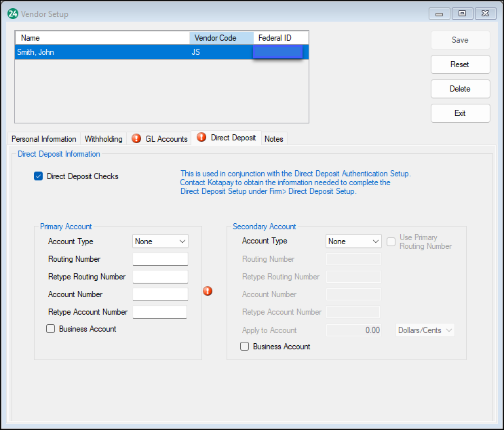Open the Secondary Account Type dropdown
Viewport: 504px width, 430px height.
coord(353,241)
